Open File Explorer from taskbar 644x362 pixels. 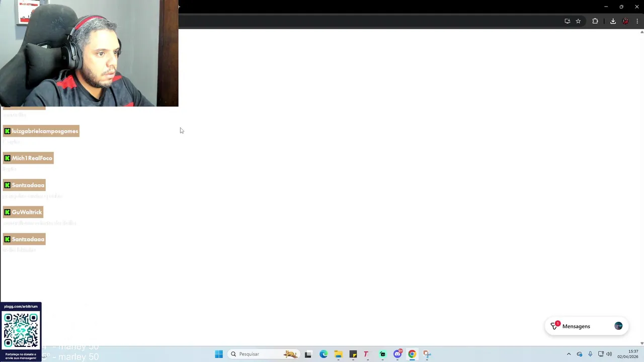(338, 354)
